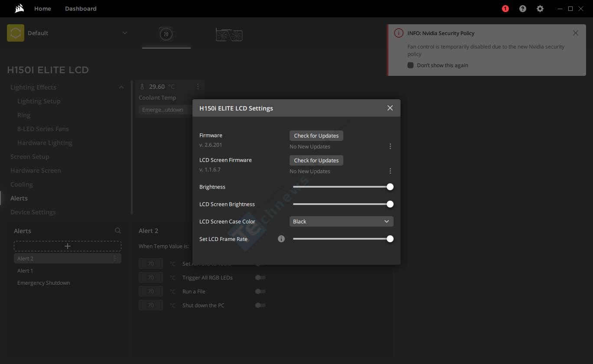Select the graphics card device icon
The width and height of the screenshot is (593, 364).
pyautogui.click(x=229, y=35)
